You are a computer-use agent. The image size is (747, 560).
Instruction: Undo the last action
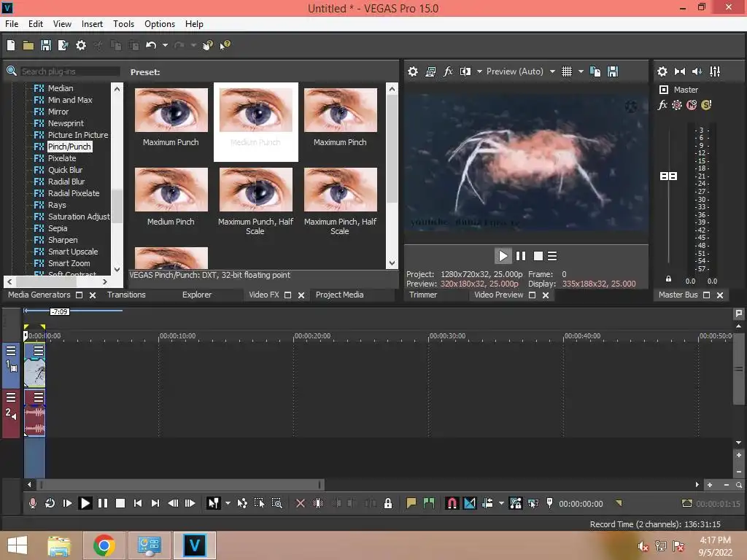(151, 45)
